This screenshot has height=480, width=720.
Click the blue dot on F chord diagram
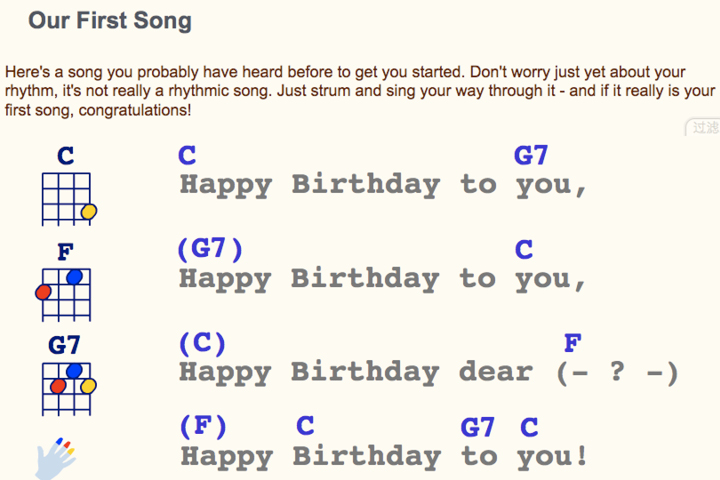pos(74,277)
